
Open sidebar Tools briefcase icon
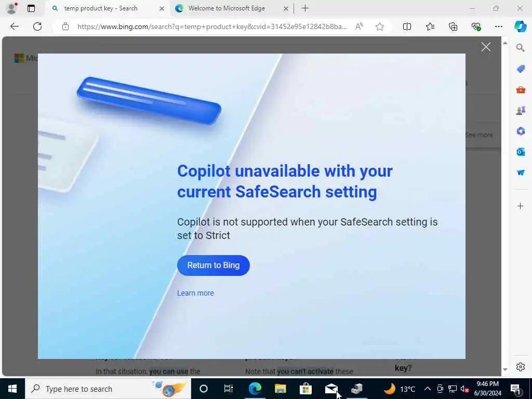pos(521,89)
